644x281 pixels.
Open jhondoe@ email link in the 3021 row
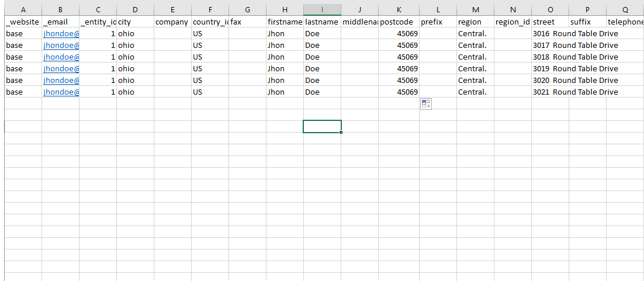[61, 92]
